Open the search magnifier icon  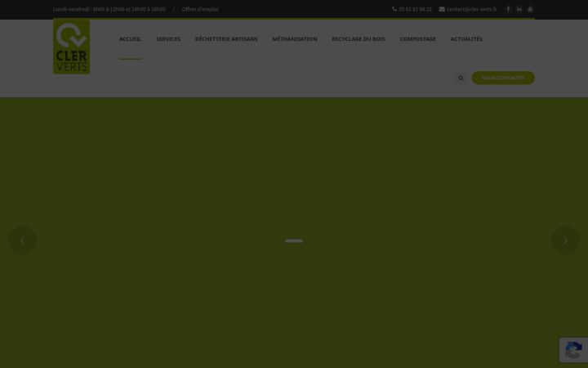(461, 79)
